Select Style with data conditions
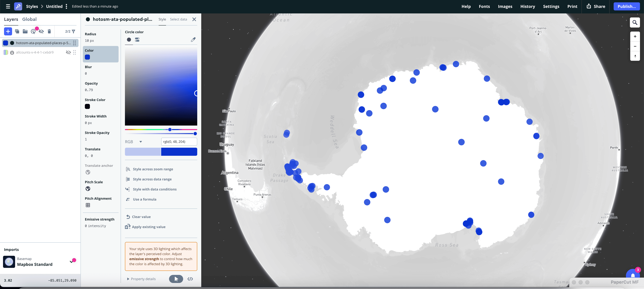The image size is (644, 289). click(154, 189)
